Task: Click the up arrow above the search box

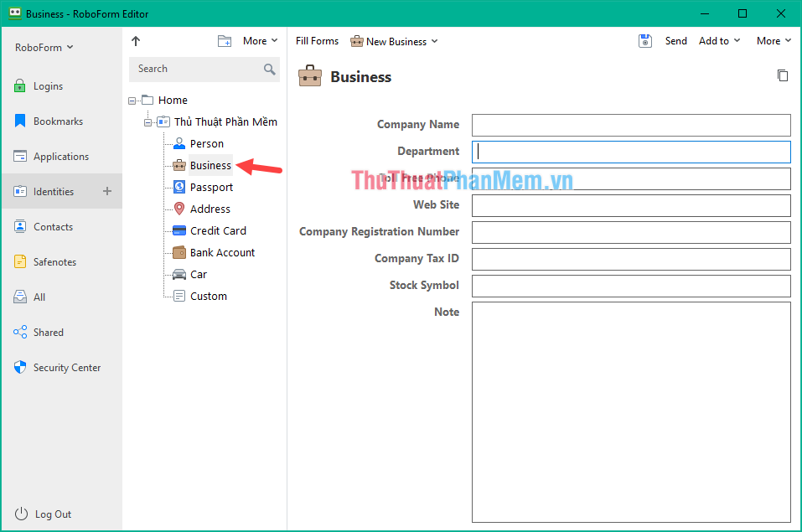Action: pos(135,40)
